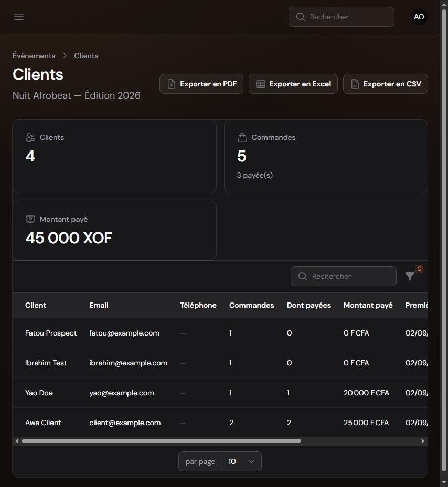Click the Clients breadcrumb link
Viewport: 448px width, 487px height.
tap(86, 56)
